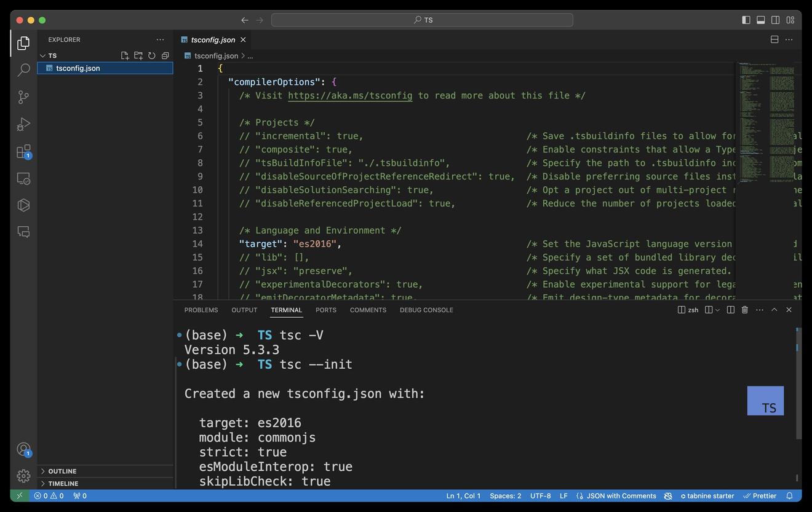Open the Search view in activity bar
Screen dimensions: 812x512
tap(23, 70)
